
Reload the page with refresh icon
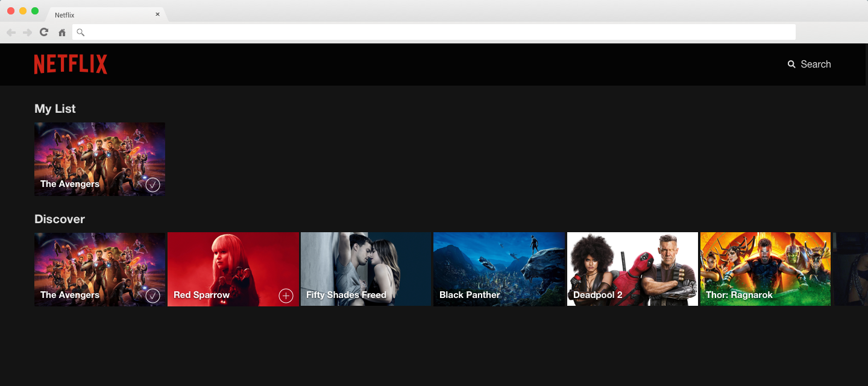pos(44,33)
